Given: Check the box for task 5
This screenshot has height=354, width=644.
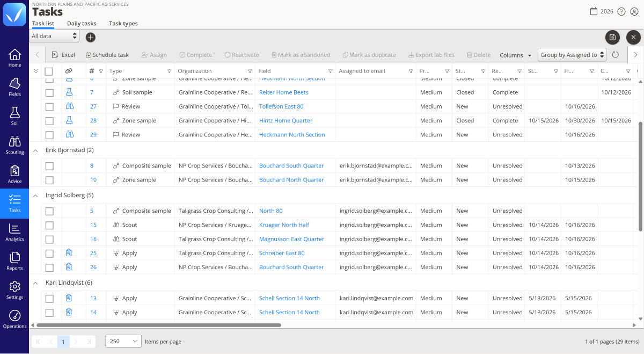Looking at the screenshot, I should 49,211.
